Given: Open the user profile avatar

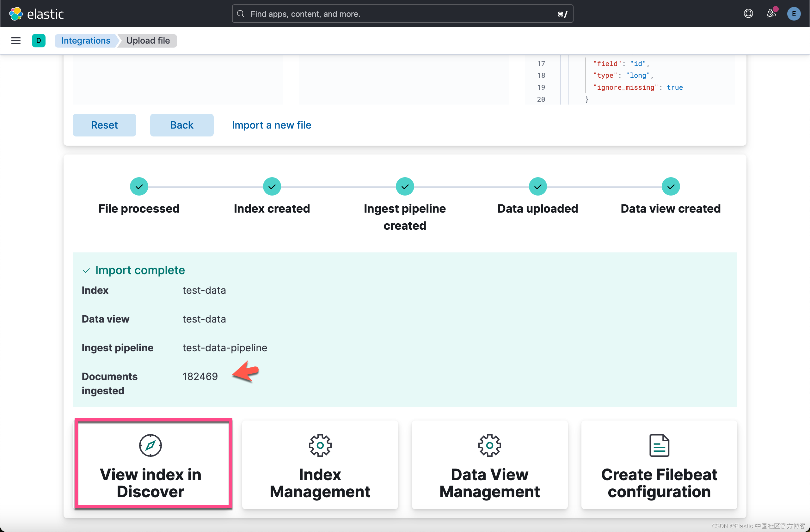Looking at the screenshot, I should pos(794,14).
